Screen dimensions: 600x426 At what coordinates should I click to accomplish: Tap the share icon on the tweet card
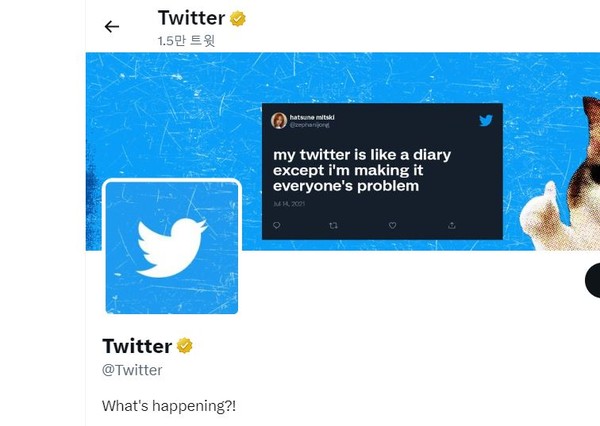pyautogui.click(x=451, y=226)
